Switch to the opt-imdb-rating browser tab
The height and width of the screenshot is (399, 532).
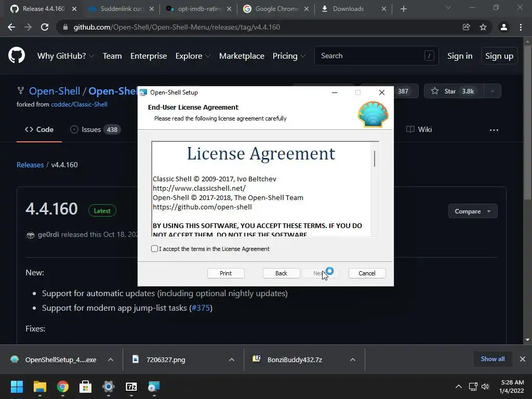[x=199, y=9]
